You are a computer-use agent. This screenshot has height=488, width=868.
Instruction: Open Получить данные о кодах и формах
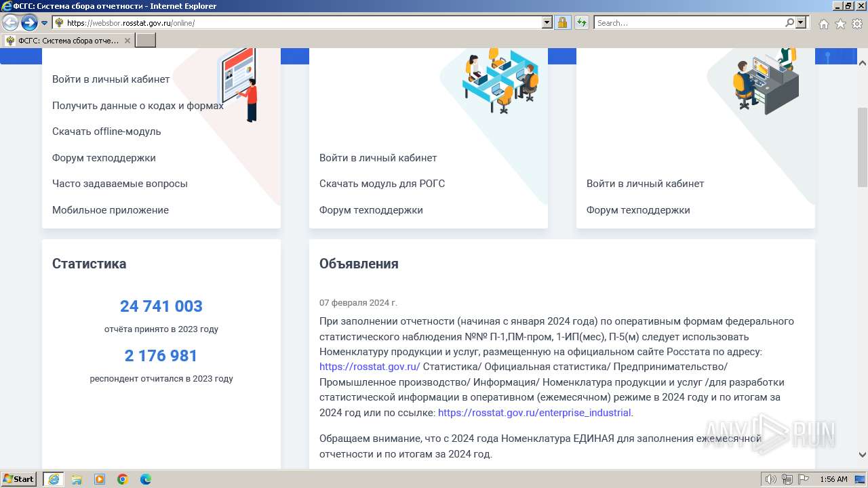138,106
